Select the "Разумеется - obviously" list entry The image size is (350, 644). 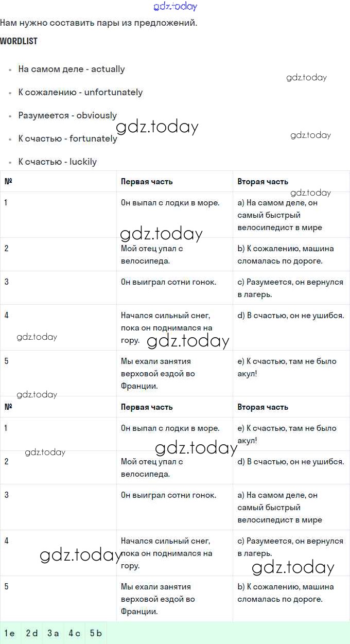pos(67,115)
